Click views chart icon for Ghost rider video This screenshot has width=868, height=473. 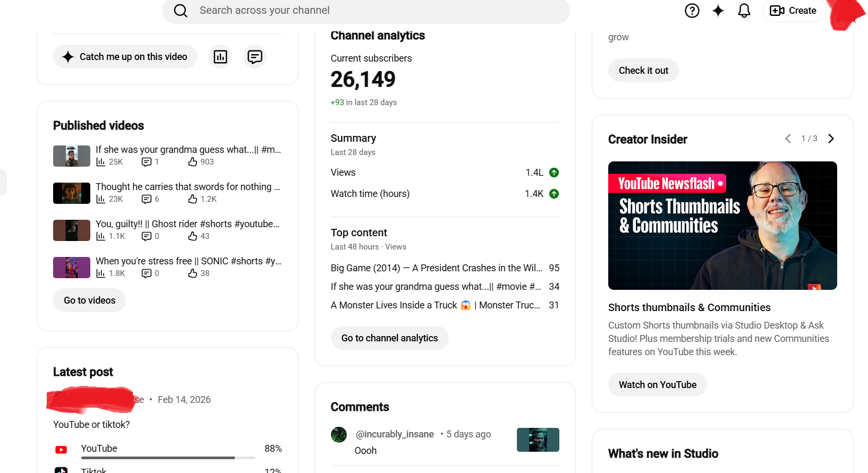pos(100,236)
